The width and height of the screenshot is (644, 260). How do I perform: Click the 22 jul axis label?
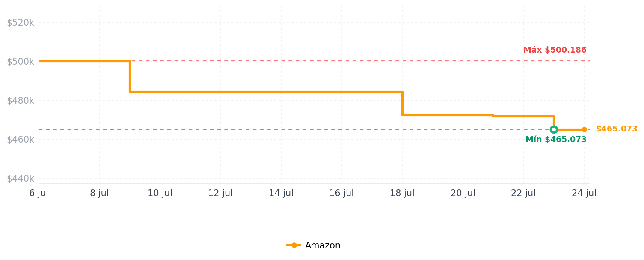523,194
